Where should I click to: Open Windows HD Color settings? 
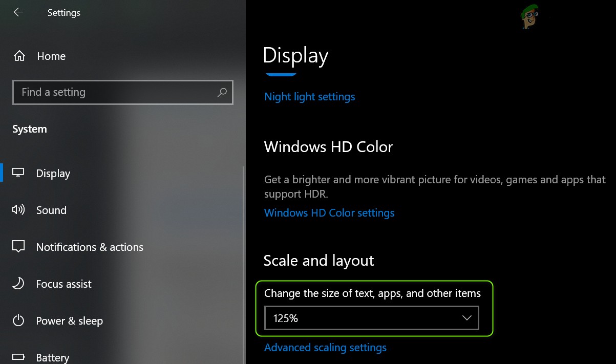(329, 212)
